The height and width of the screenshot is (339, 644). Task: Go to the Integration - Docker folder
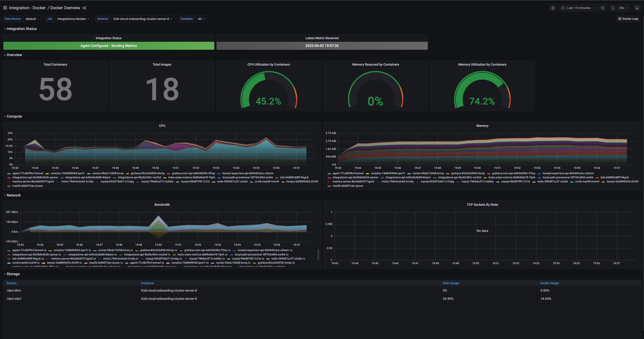coord(27,8)
